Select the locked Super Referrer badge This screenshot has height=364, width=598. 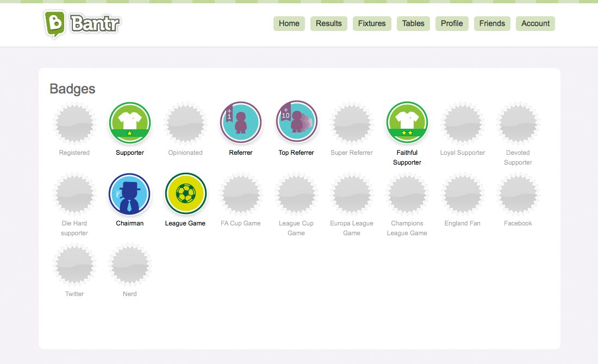(352, 123)
